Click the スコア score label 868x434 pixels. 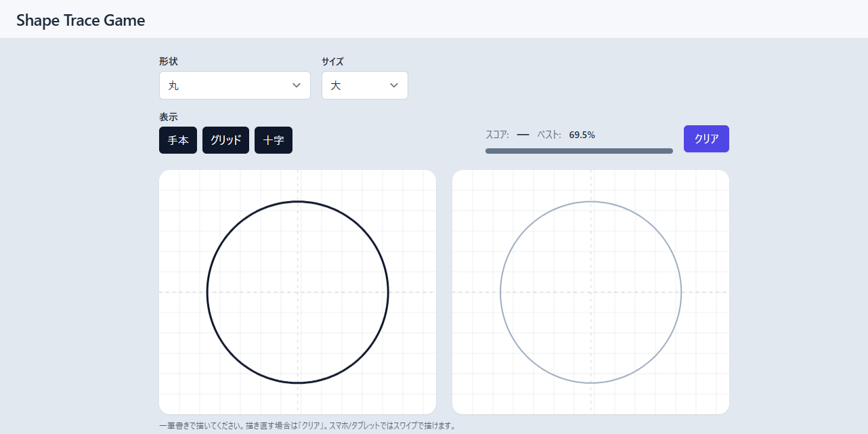point(497,135)
